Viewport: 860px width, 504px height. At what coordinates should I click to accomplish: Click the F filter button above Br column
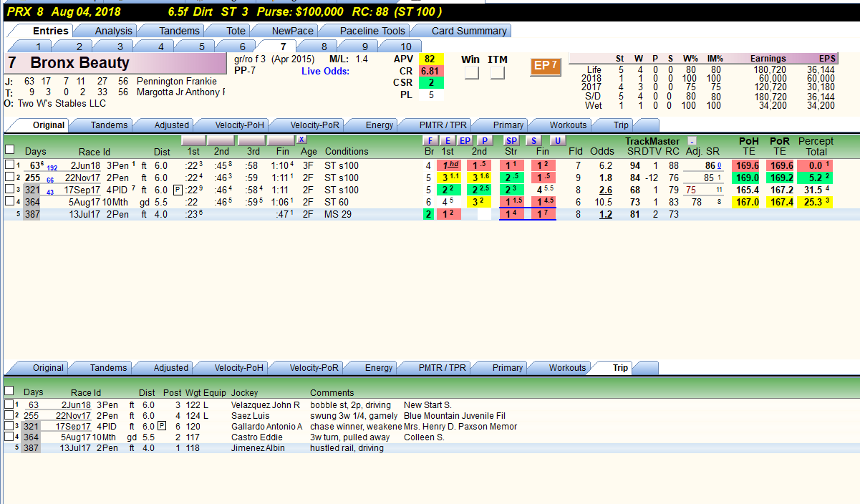pos(430,140)
